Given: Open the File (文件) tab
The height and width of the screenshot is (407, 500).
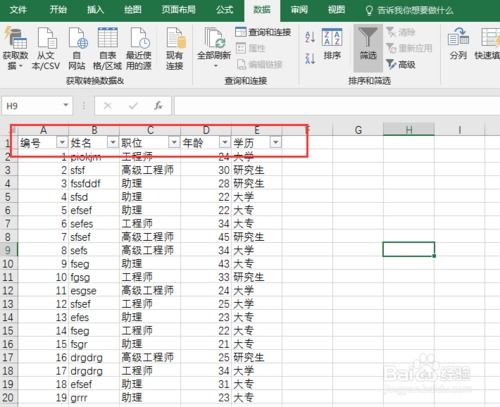Looking at the screenshot, I should pyautogui.click(x=18, y=10).
